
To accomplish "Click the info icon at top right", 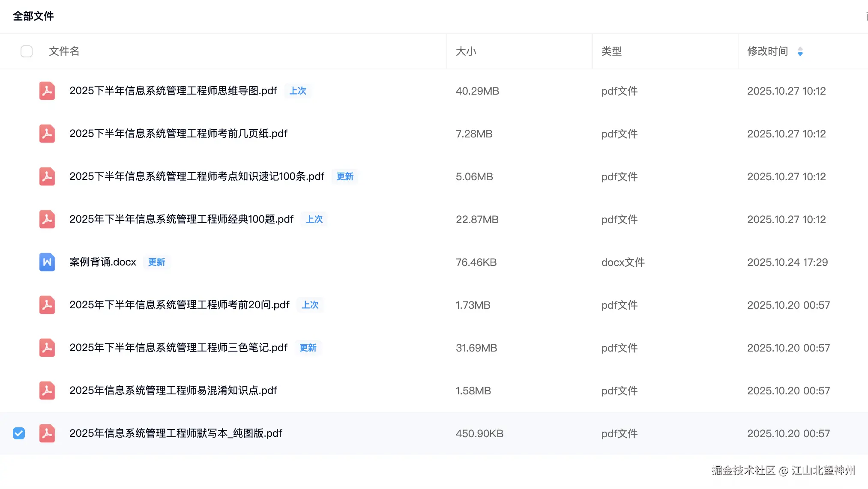I will 866,16.
